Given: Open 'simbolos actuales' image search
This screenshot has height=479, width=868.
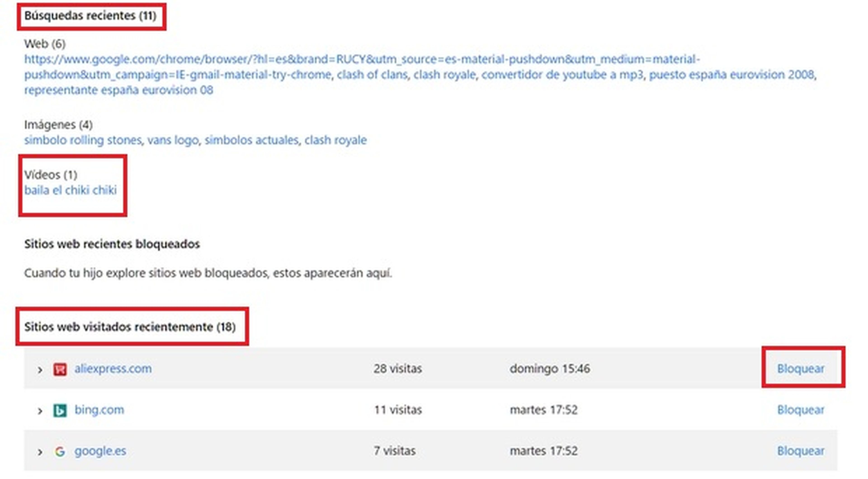Looking at the screenshot, I should 251,140.
